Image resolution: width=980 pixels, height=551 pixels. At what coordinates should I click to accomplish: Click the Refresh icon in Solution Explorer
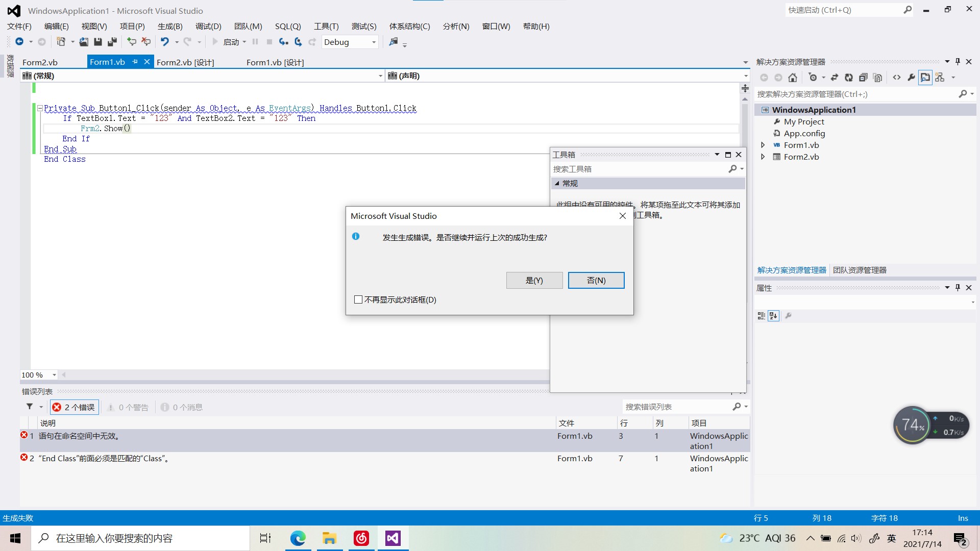coord(849,78)
